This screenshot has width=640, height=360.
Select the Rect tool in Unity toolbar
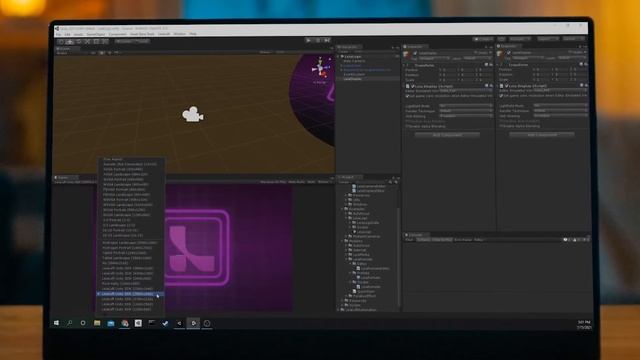(x=96, y=42)
